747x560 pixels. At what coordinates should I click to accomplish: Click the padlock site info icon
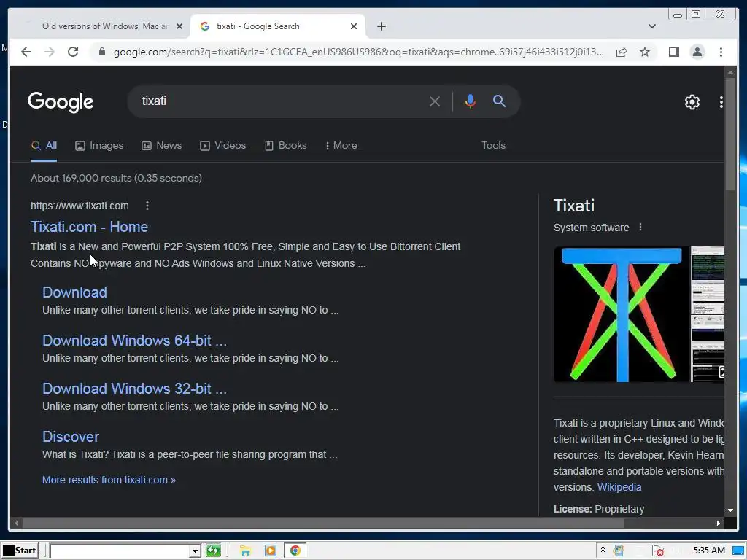pyautogui.click(x=102, y=52)
